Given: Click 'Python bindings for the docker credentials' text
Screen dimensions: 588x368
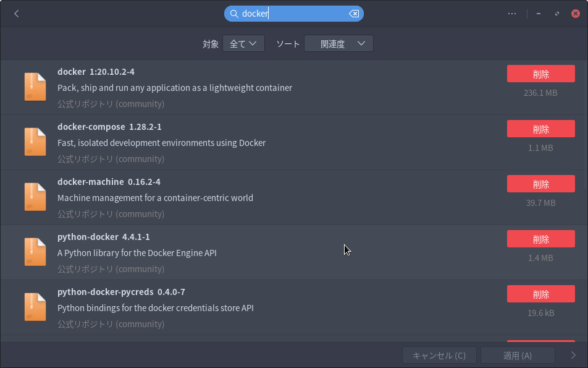Looking at the screenshot, I should (155, 308).
